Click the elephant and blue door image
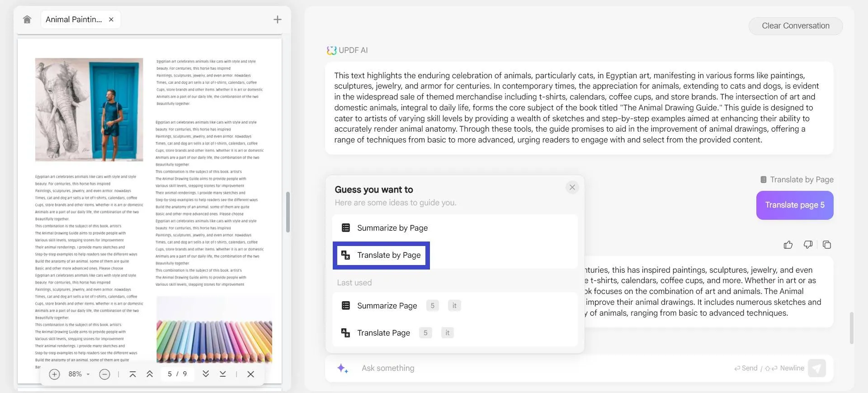868x393 pixels. pos(89,109)
